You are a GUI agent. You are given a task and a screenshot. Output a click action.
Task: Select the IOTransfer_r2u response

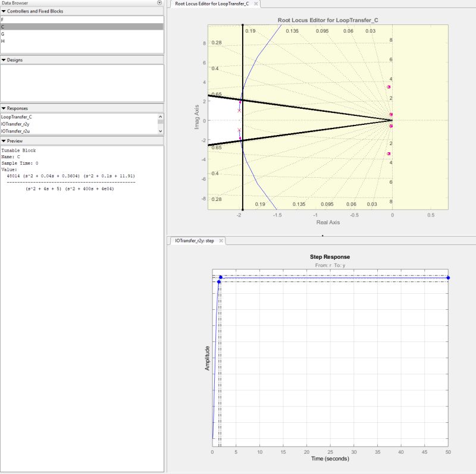point(79,131)
